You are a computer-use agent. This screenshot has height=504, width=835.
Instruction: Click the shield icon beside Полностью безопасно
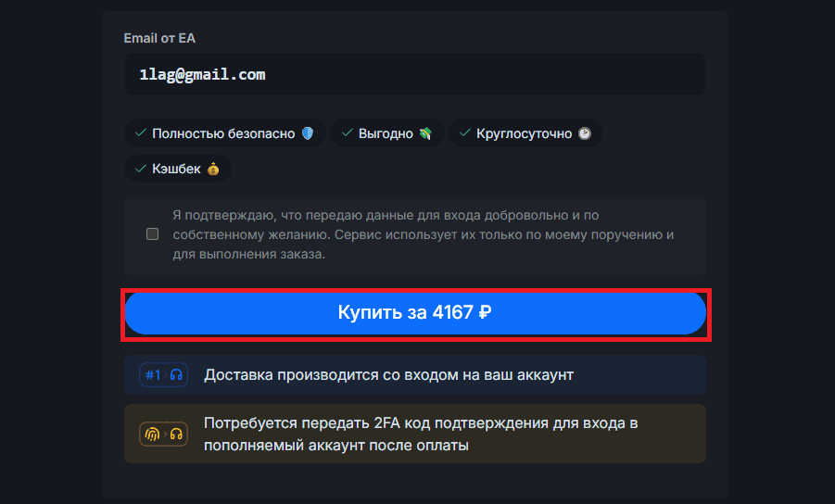308,133
